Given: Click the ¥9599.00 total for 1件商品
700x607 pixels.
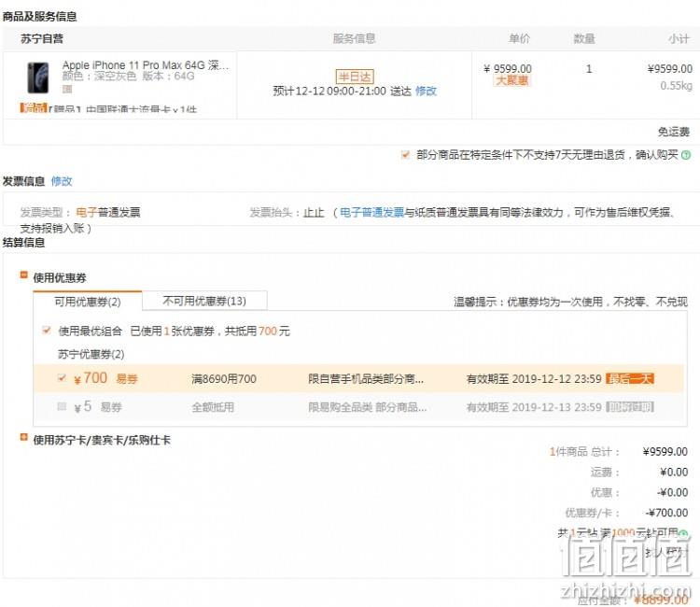Looking at the screenshot, I should click(665, 452).
